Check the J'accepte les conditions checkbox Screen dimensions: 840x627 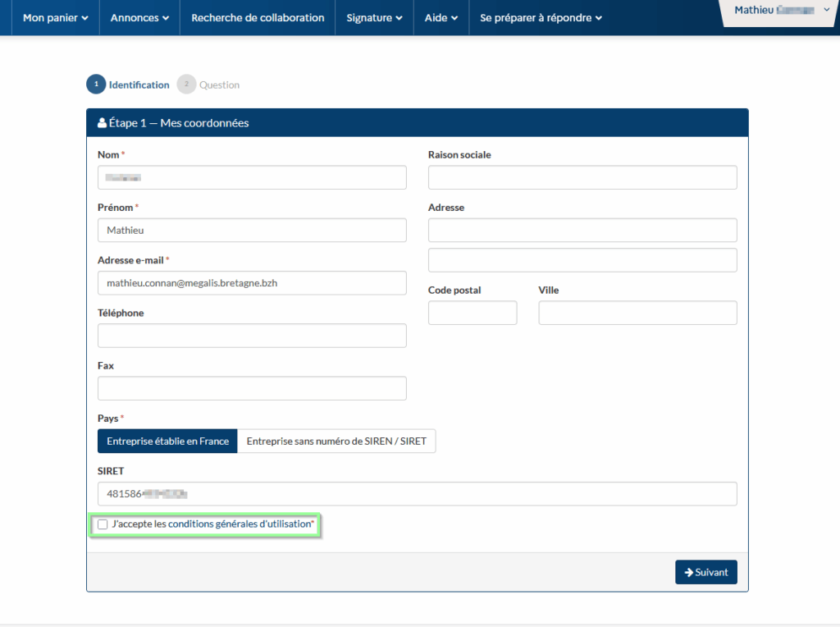coord(103,524)
